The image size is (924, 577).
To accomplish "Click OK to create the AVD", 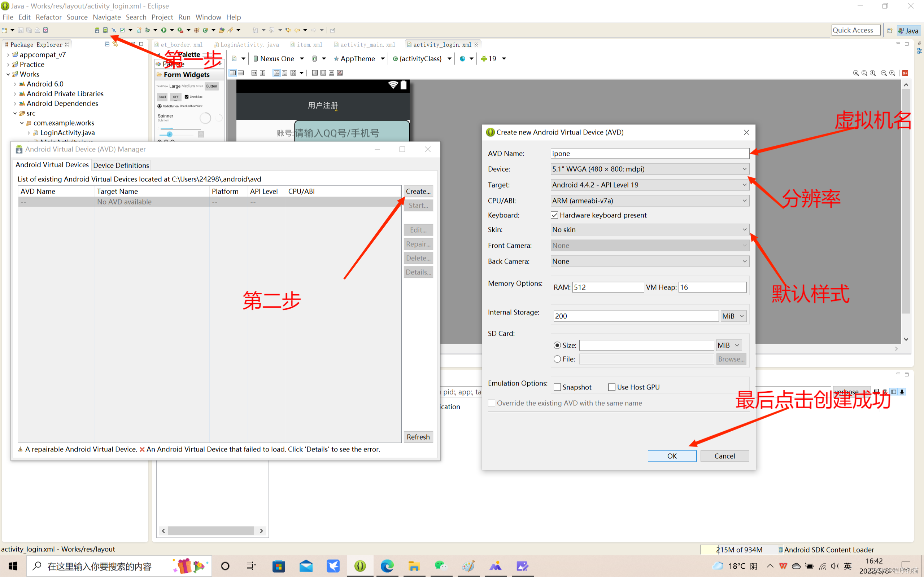I will tap(672, 456).
